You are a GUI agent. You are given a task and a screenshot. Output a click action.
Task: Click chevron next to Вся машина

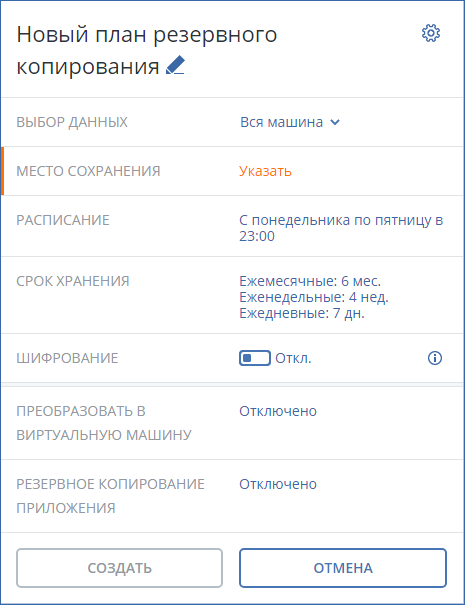click(x=335, y=122)
